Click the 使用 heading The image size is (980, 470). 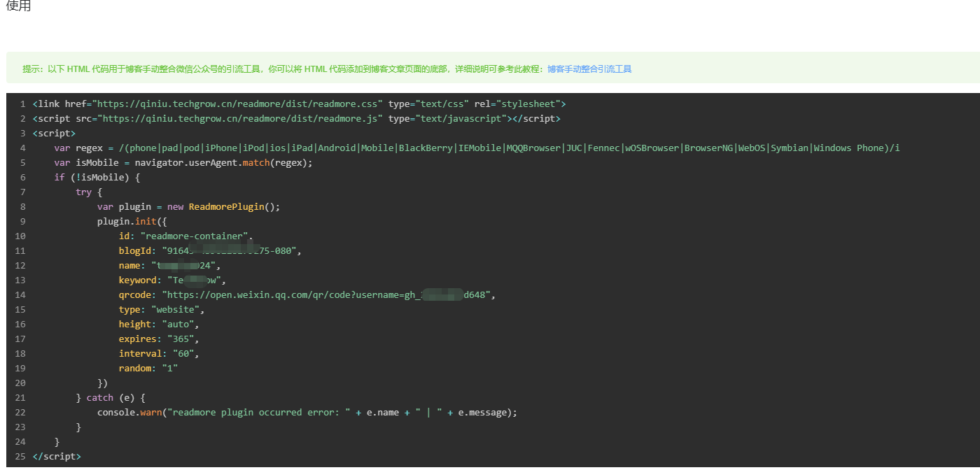click(18, 6)
